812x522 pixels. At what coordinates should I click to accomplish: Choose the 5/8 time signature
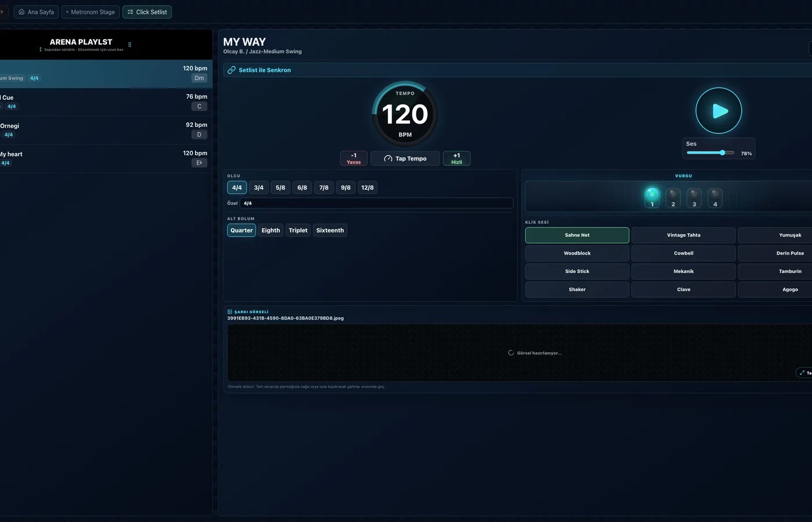coord(280,187)
